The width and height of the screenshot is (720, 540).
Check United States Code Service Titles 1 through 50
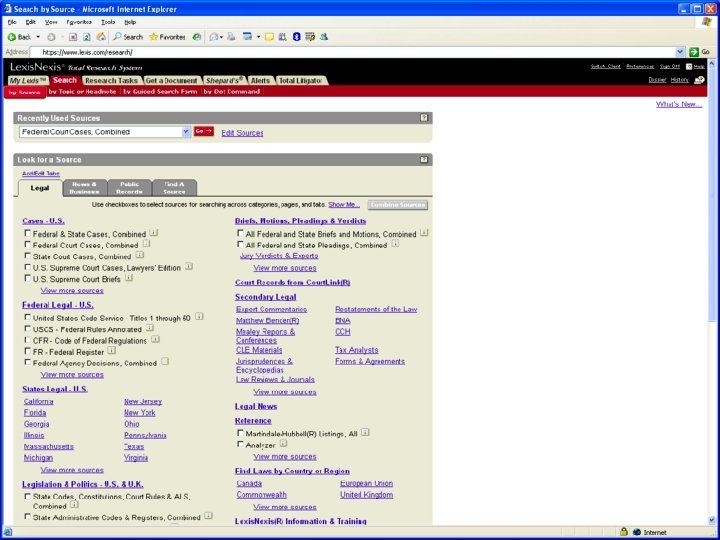pos(28,317)
